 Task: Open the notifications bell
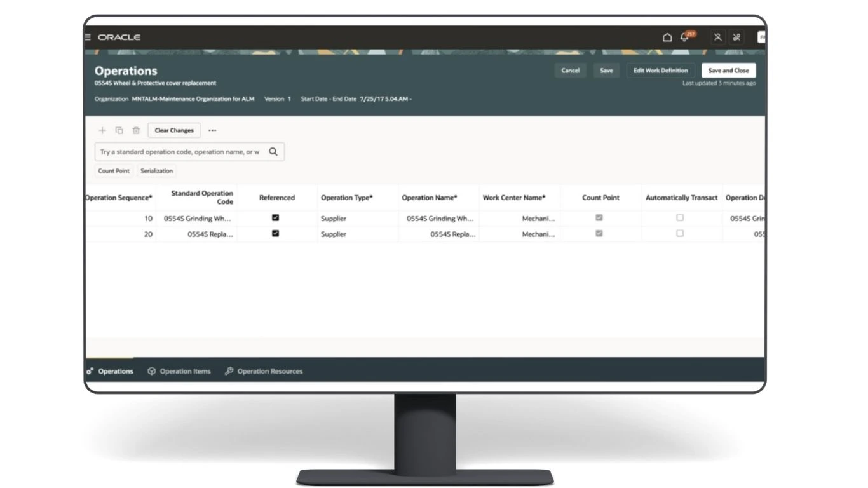click(x=684, y=37)
